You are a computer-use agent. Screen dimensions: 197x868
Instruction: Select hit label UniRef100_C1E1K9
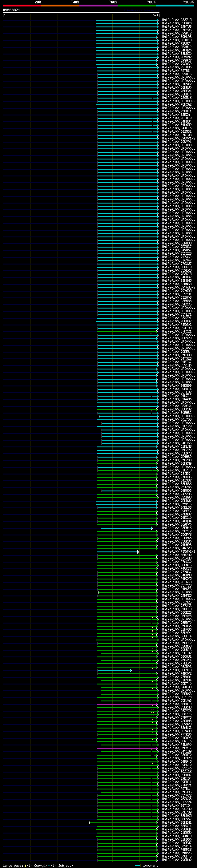coord(176,426)
